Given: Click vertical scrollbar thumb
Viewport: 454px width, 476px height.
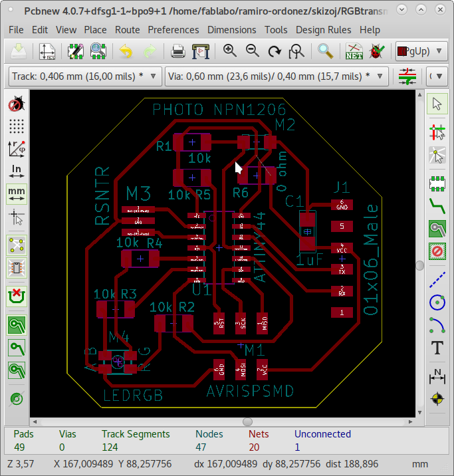Looking at the screenshot, I should click(x=419, y=265).
